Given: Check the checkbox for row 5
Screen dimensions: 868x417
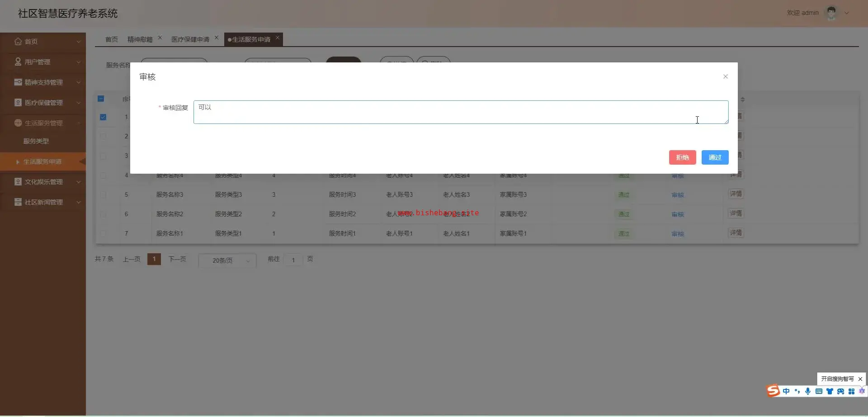Looking at the screenshot, I should click(103, 194).
